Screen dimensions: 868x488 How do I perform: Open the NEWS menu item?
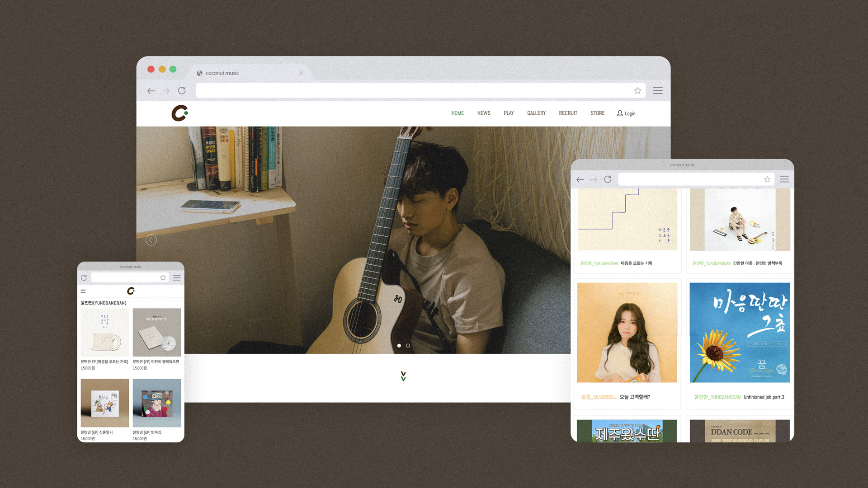484,113
